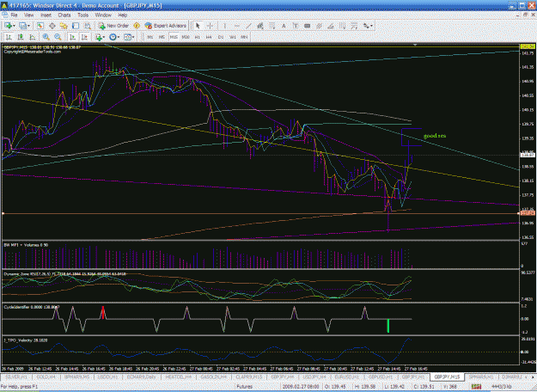
Task: Switch to the HEATOIL,H4 chart tab
Action: click(179, 377)
